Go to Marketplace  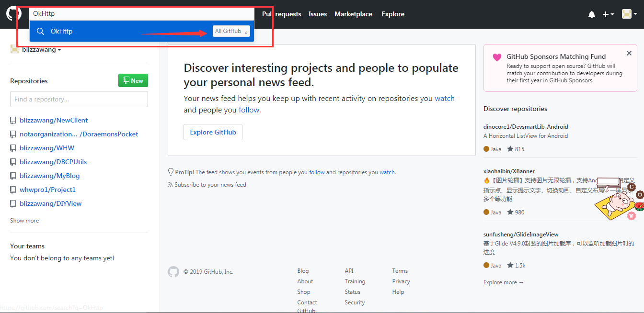(x=353, y=14)
